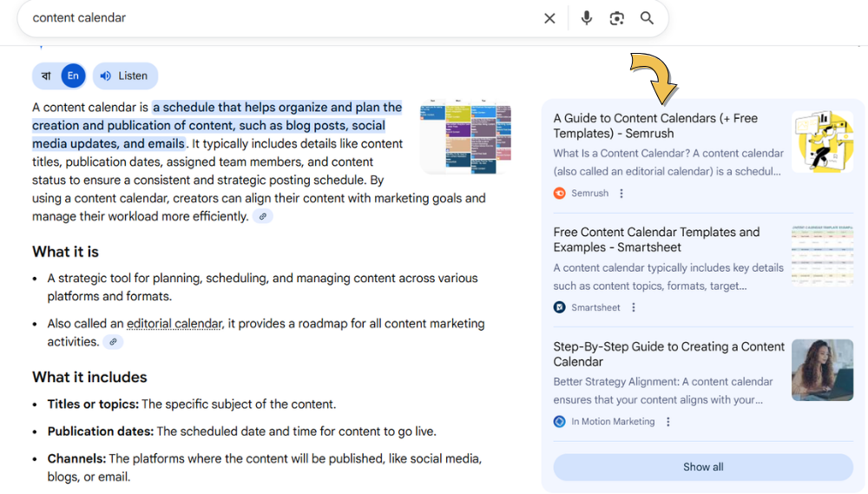Click speaker icon in Listen button
Screen dimensions: 868x494
pyautogui.click(x=106, y=76)
